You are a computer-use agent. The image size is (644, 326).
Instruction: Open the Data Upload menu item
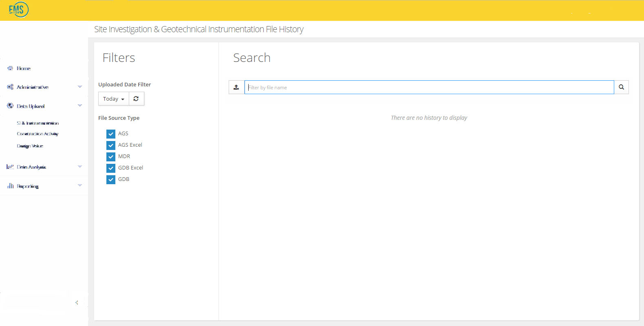(31, 106)
